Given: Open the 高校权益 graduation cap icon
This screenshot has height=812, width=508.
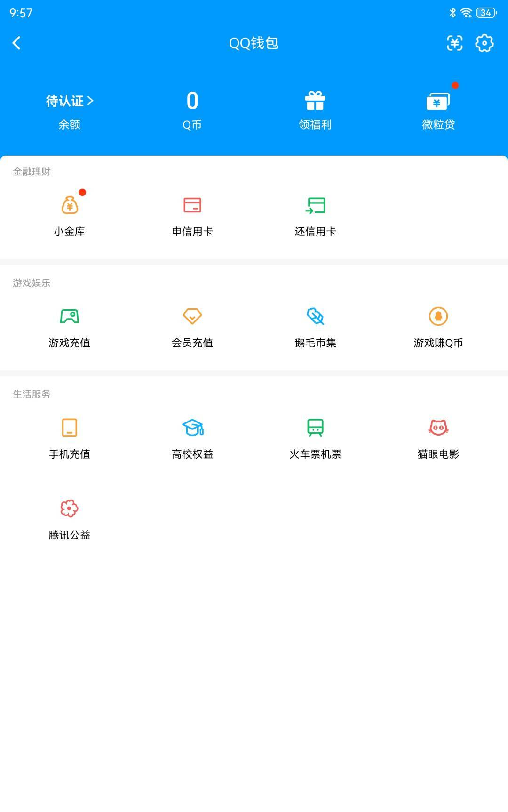Looking at the screenshot, I should [x=192, y=428].
